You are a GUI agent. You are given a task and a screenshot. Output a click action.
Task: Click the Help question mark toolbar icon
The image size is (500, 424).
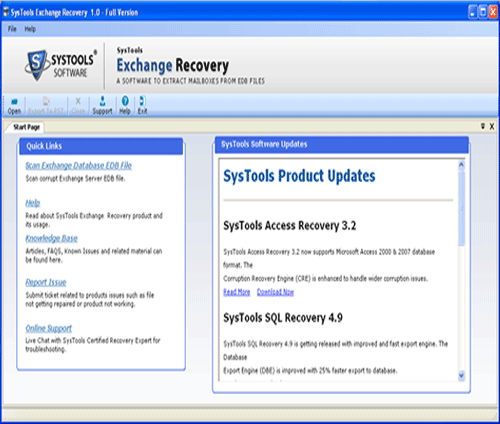[x=125, y=106]
